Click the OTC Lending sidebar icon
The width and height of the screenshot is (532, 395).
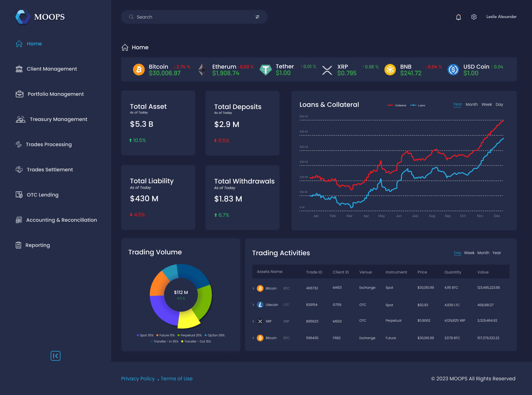click(19, 195)
